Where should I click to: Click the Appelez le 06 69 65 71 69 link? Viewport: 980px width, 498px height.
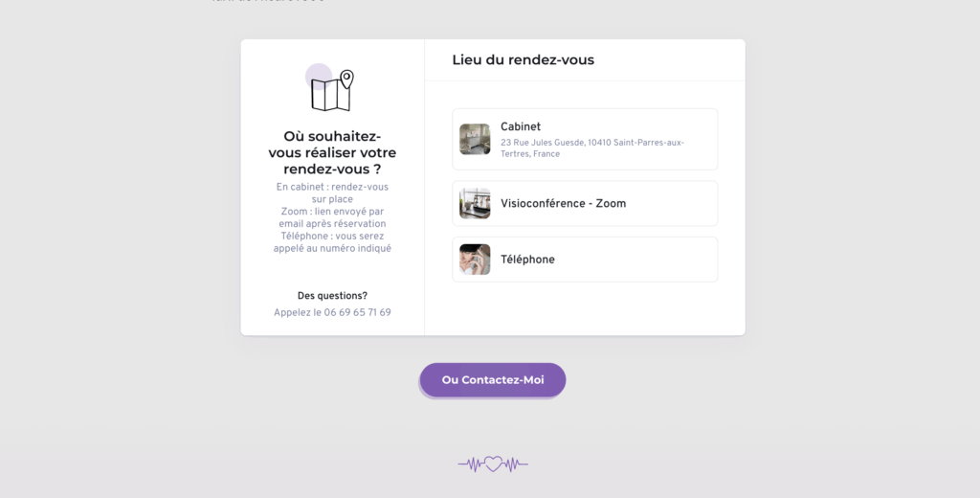pyautogui.click(x=332, y=312)
